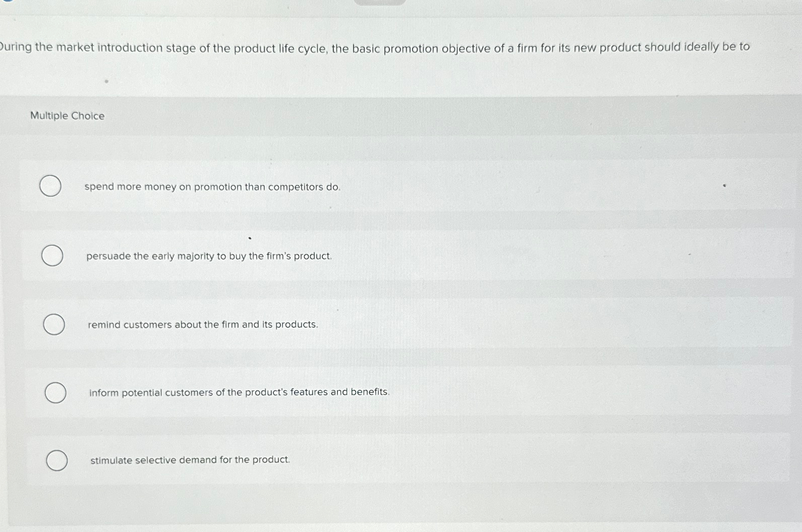Select radio button for "stimulate selective demand"
Viewport: 802px width, 532px height.
click(56, 460)
